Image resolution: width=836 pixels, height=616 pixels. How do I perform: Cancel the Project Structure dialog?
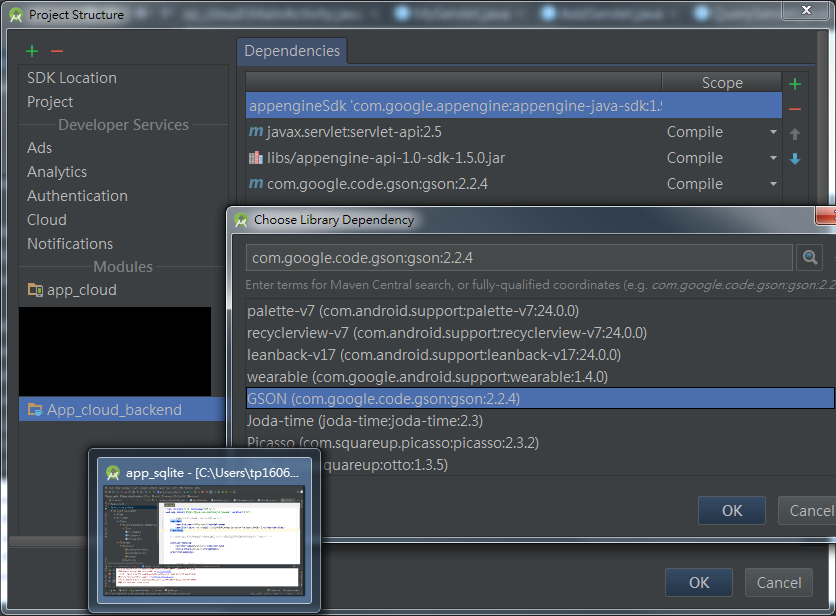click(778, 582)
